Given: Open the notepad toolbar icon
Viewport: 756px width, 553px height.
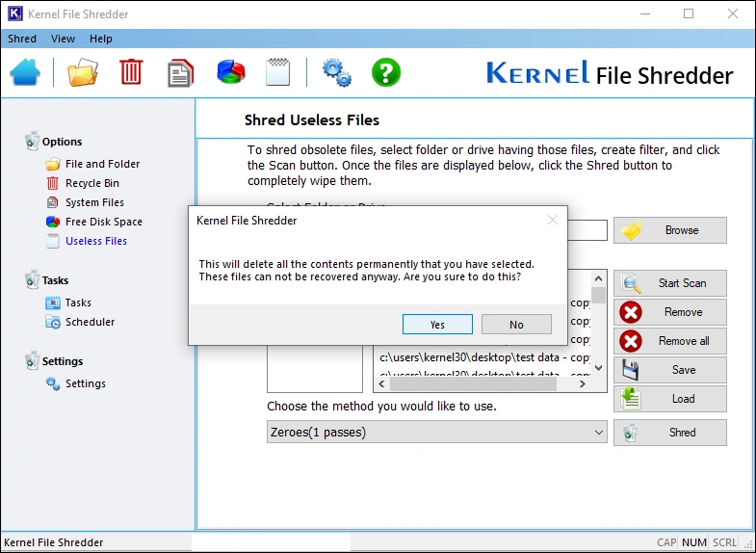Looking at the screenshot, I should (x=277, y=72).
